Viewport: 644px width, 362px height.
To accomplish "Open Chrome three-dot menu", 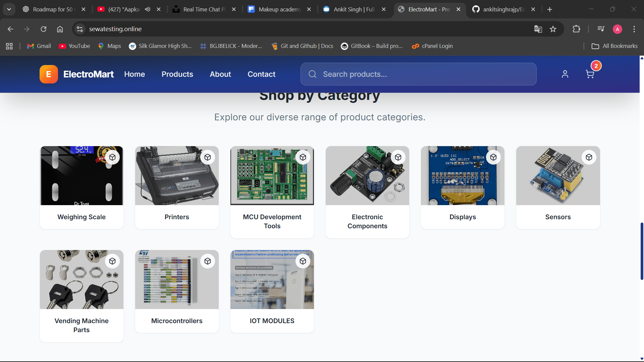I will point(634,29).
